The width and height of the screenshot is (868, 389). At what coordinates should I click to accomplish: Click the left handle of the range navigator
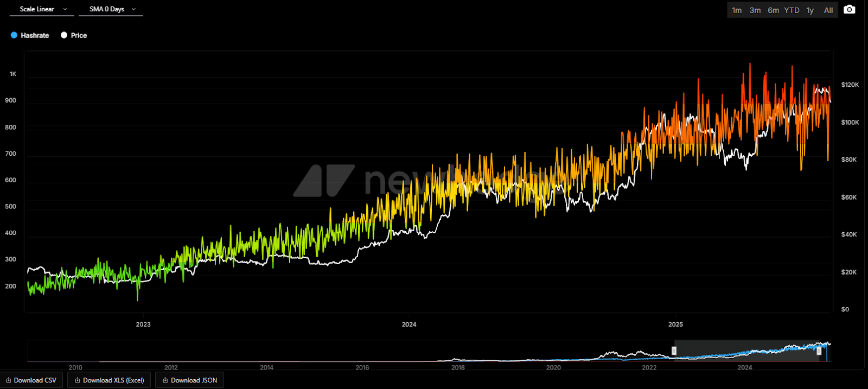[674, 351]
